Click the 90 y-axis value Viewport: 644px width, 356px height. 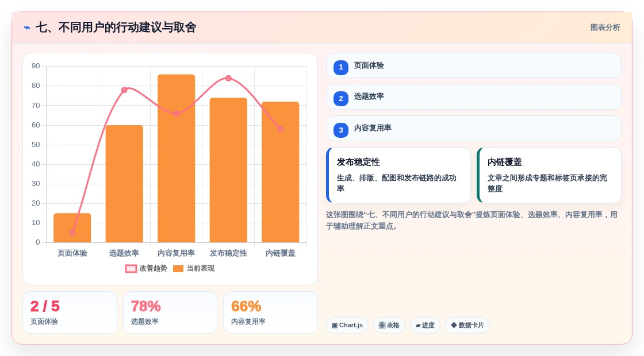36,66
